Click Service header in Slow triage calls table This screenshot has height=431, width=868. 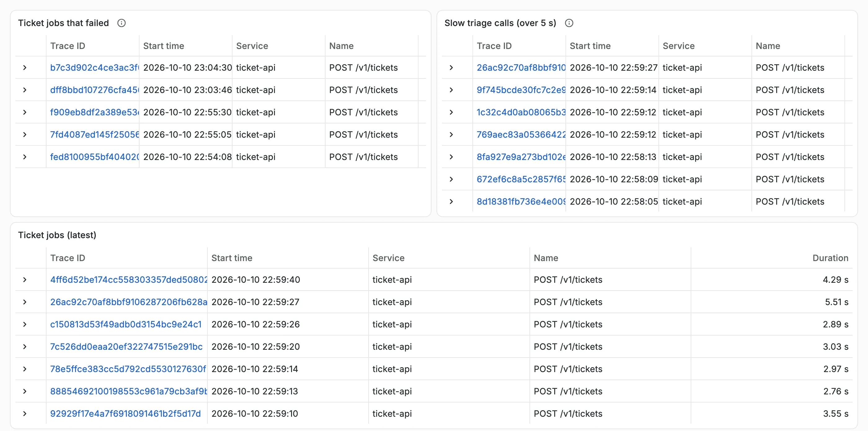678,46
